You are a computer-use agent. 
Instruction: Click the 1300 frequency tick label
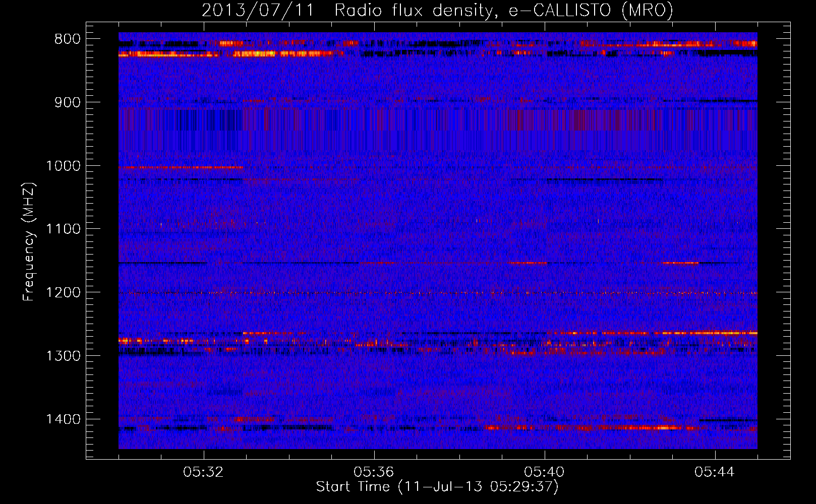point(63,356)
